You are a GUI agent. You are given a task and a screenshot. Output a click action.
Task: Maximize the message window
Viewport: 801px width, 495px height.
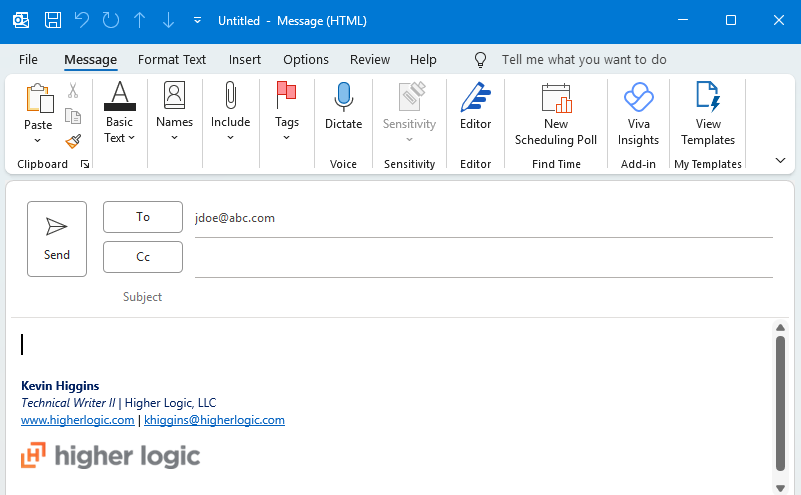pyautogui.click(x=731, y=20)
